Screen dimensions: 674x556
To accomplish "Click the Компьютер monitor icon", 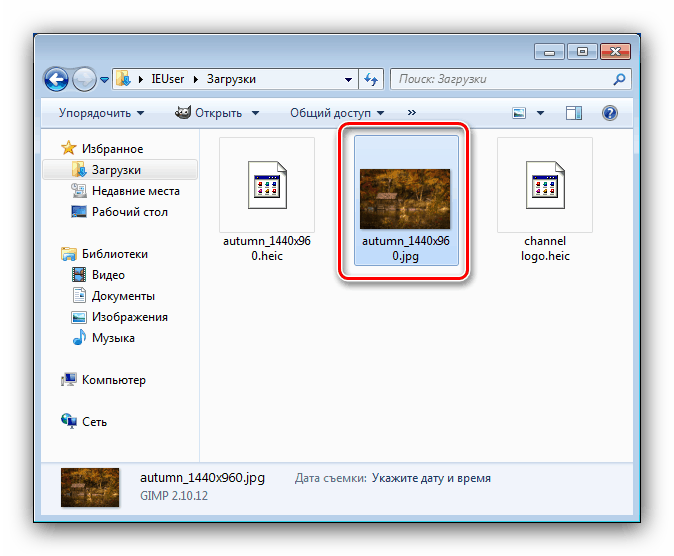I will coord(69,380).
